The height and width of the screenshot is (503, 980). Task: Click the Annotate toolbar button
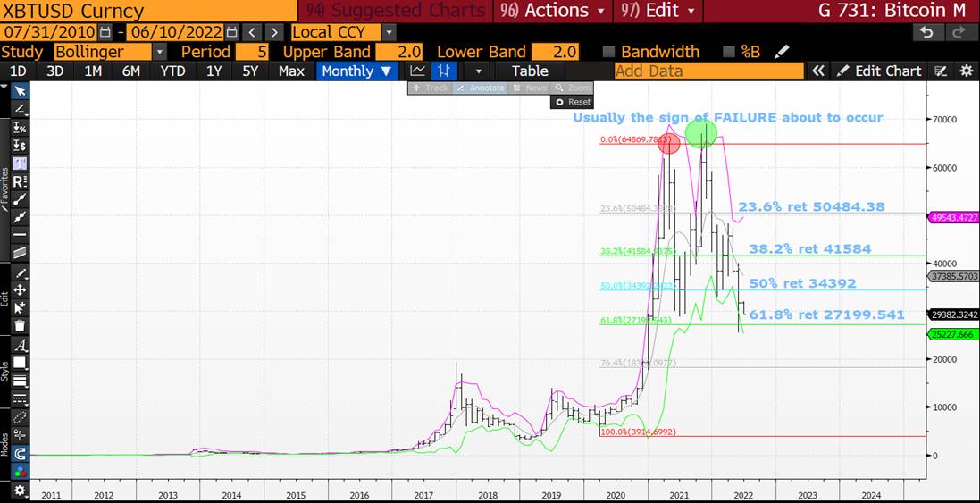[x=481, y=88]
